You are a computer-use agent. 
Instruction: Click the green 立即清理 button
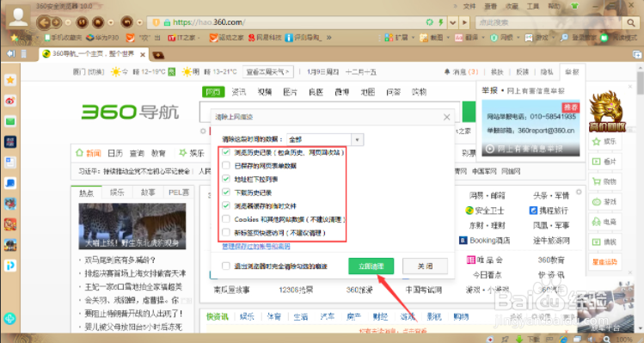click(x=371, y=266)
